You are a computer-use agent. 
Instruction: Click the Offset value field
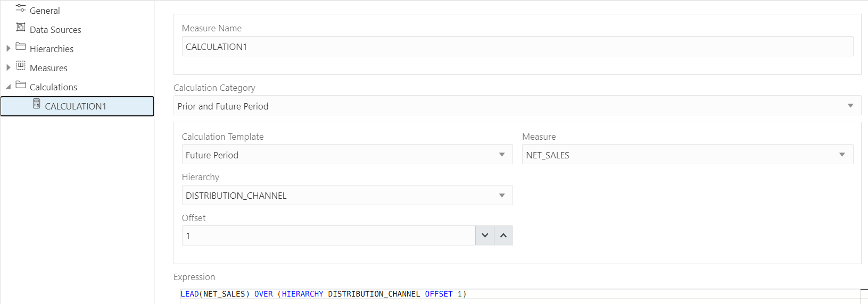328,235
